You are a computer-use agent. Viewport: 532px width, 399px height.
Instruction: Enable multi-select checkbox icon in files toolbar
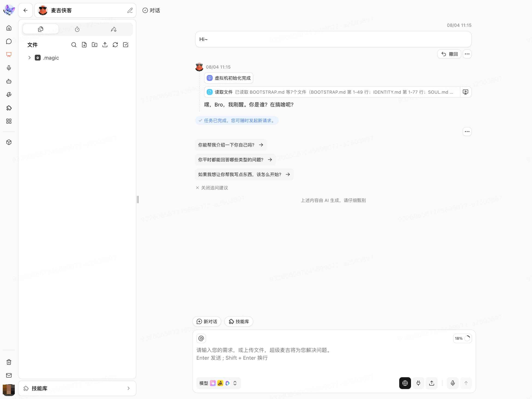click(x=126, y=45)
